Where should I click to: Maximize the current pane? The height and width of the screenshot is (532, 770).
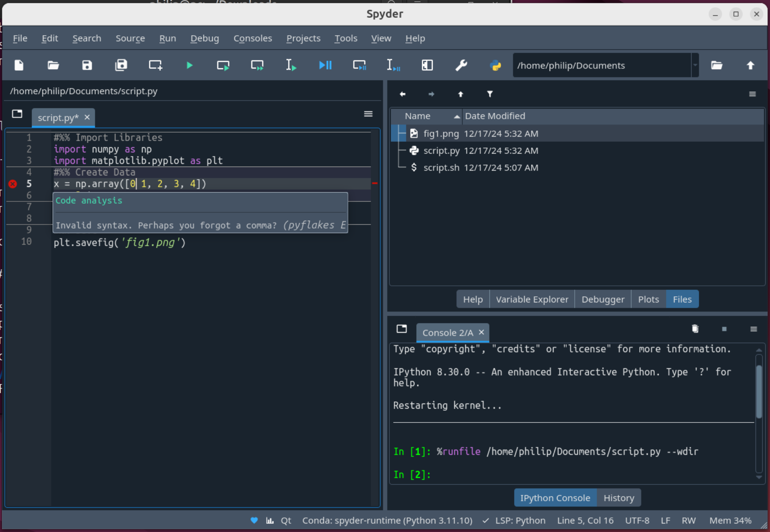427,65
